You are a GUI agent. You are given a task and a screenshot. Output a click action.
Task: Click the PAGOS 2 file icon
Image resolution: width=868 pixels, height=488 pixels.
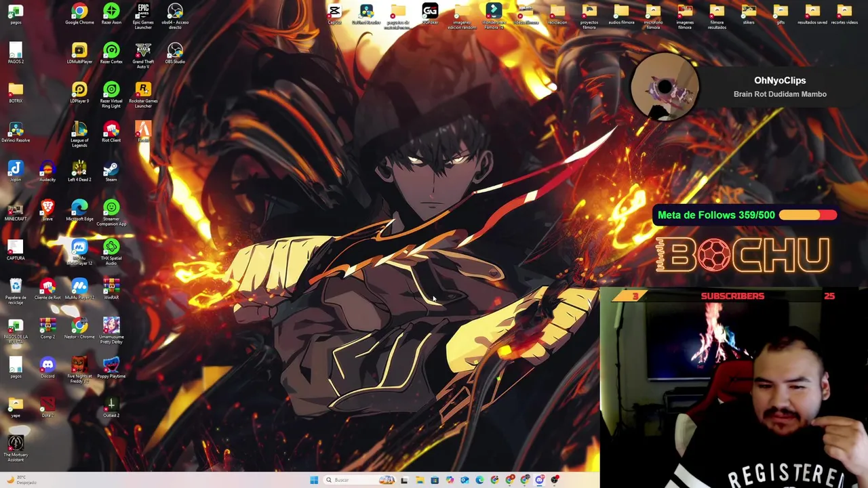coord(16,54)
